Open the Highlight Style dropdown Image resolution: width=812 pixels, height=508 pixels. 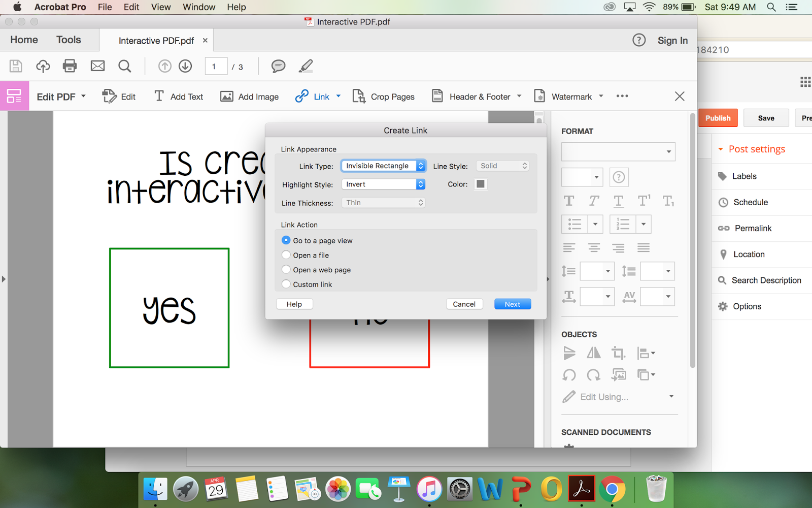point(383,184)
